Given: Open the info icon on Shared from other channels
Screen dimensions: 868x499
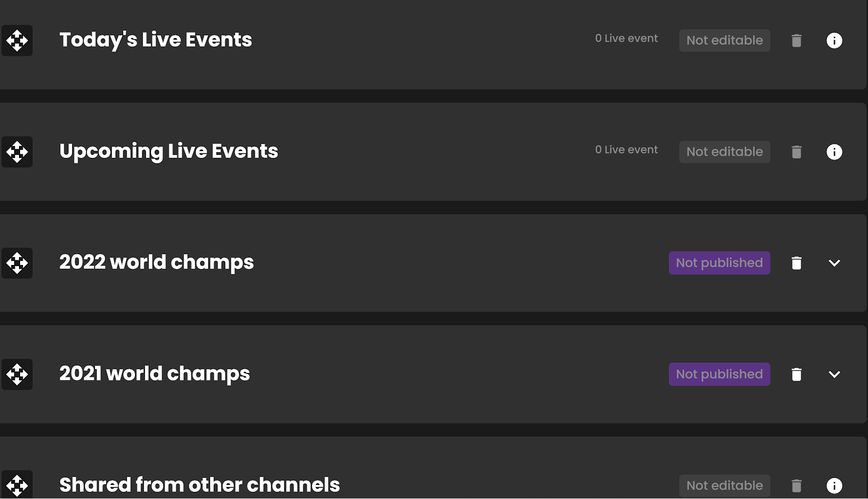Looking at the screenshot, I should (x=834, y=485).
